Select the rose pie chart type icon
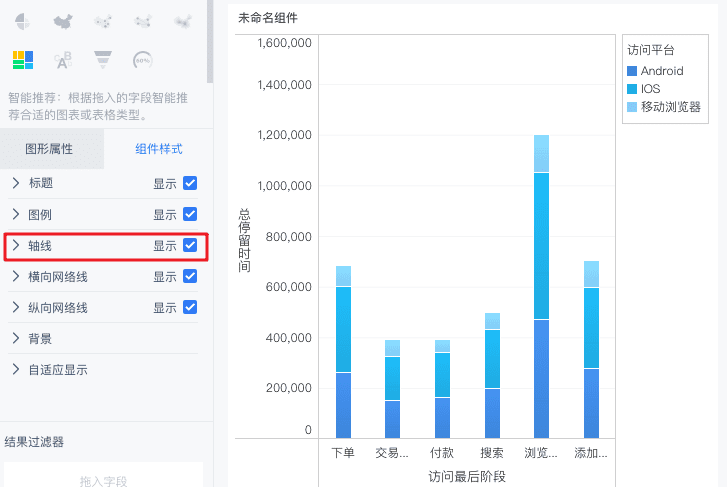The image size is (727, 487). 22,21
